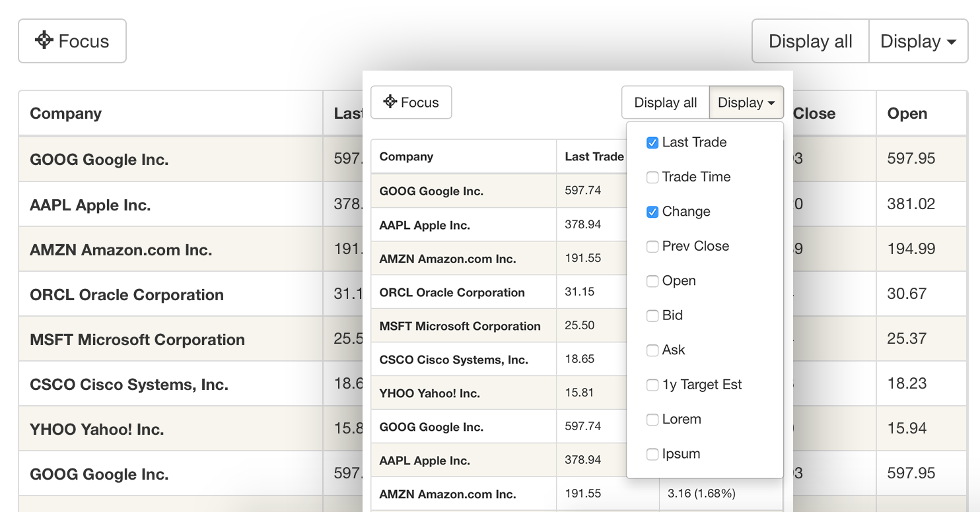The image size is (980, 512).
Task: Enable the Trade Time checkbox
Action: [652, 177]
